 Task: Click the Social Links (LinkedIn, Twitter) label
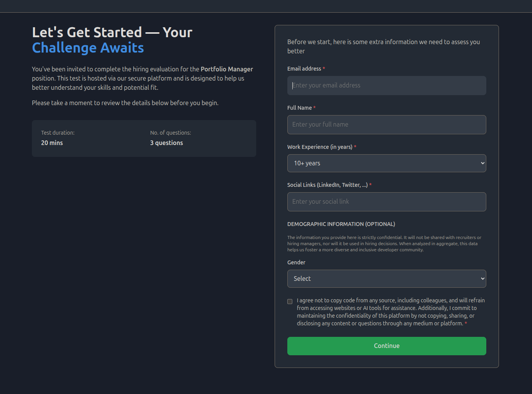tap(328, 185)
